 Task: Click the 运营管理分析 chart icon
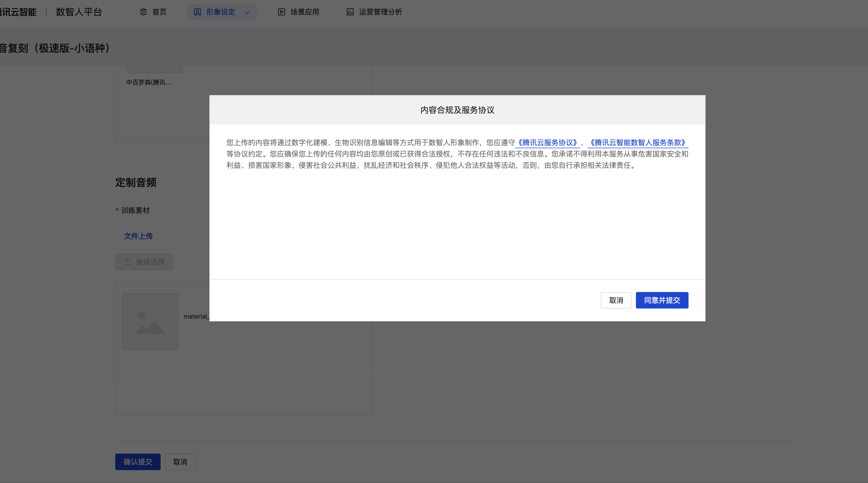pos(350,12)
